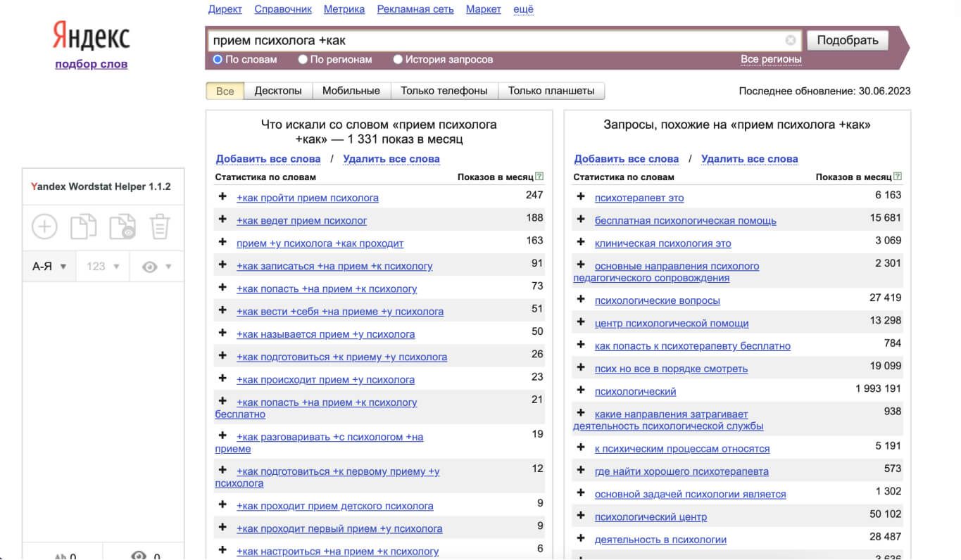Click plus beside "психотерапевт это"

581,198
